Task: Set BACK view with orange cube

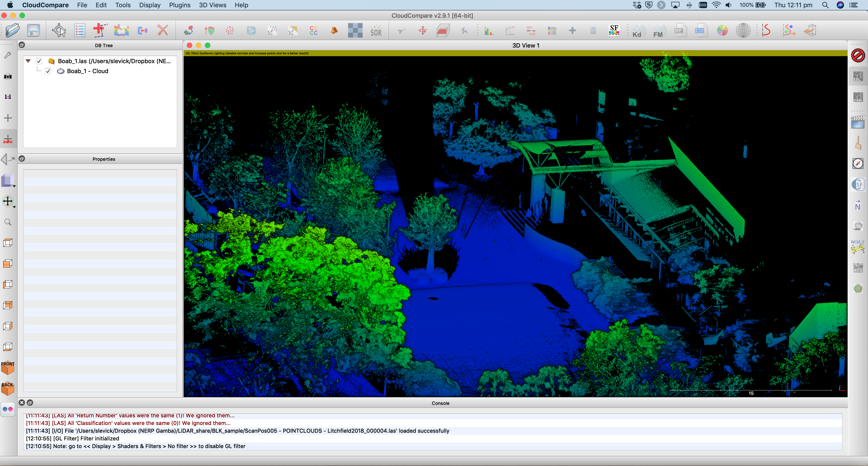Action: click(x=7, y=389)
